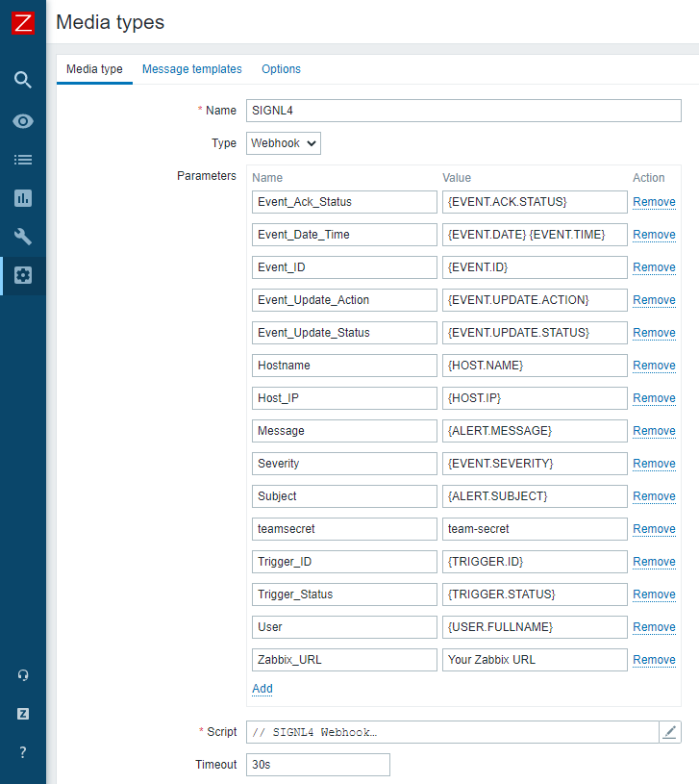The height and width of the screenshot is (784, 699).
Task: Remove the Host_IP parameter
Action: click(x=654, y=398)
